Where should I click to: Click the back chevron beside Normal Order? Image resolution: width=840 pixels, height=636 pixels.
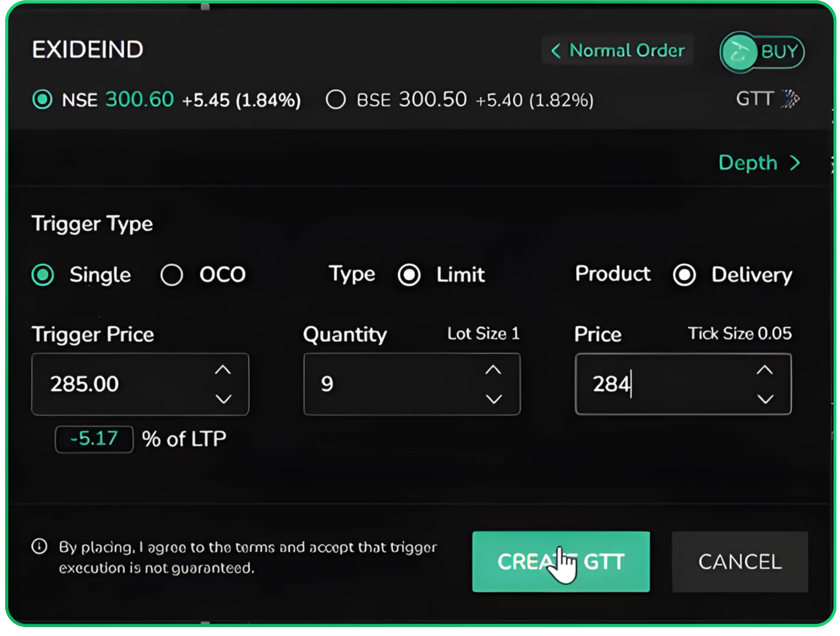point(556,51)
